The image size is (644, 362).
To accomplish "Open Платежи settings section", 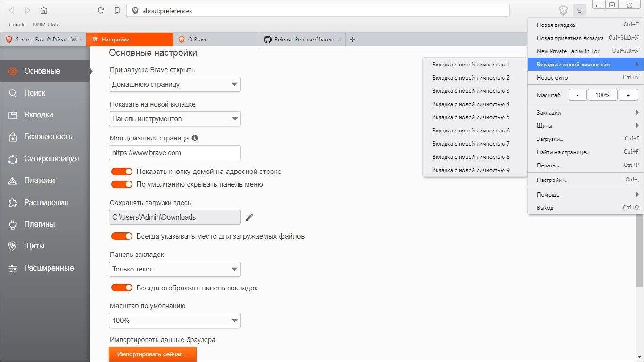I will [x=45, y=180].
